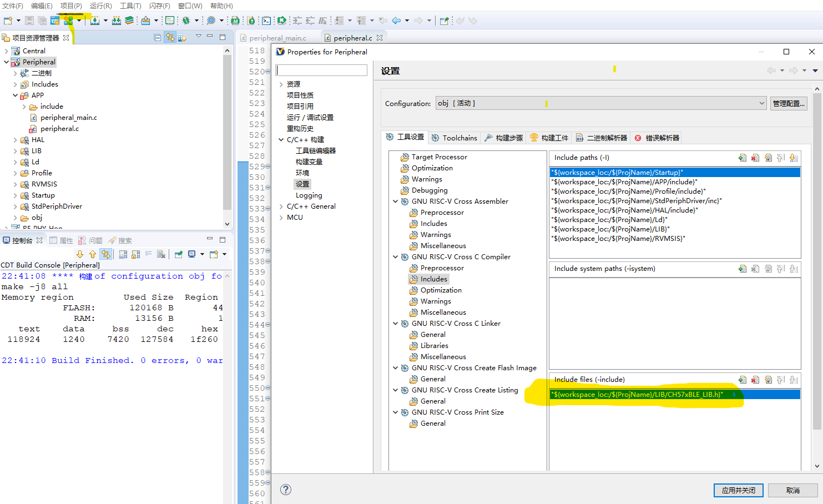
Task: Click collapse all in project explorer
Action: tap(158, 37)
